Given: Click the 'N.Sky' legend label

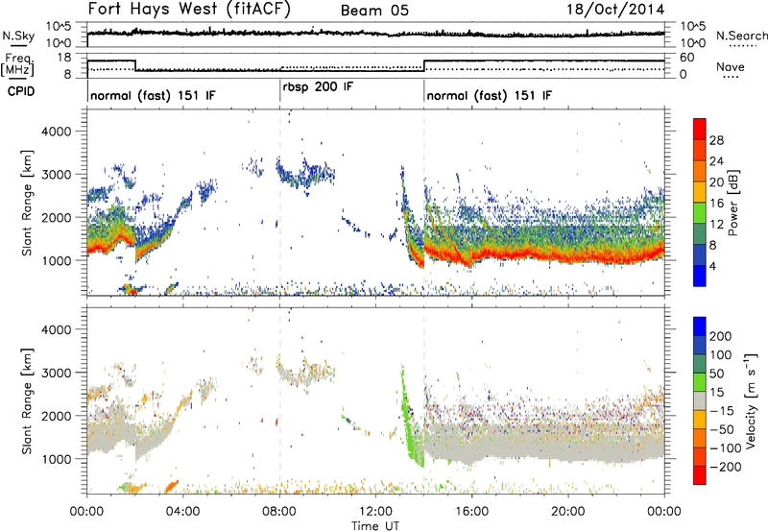Looking at the screenshot, I should 18,36.
